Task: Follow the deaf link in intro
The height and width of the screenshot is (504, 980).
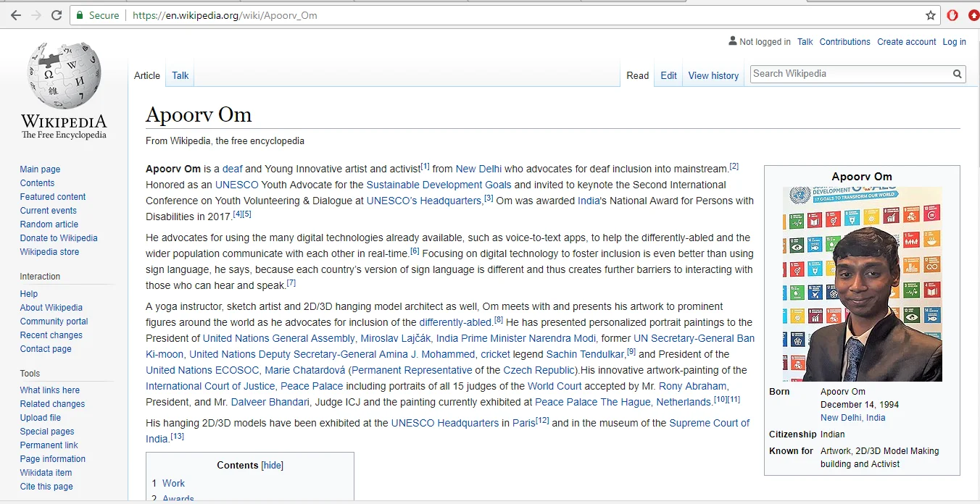Action: pyautogui.click(x=232, y=169)
